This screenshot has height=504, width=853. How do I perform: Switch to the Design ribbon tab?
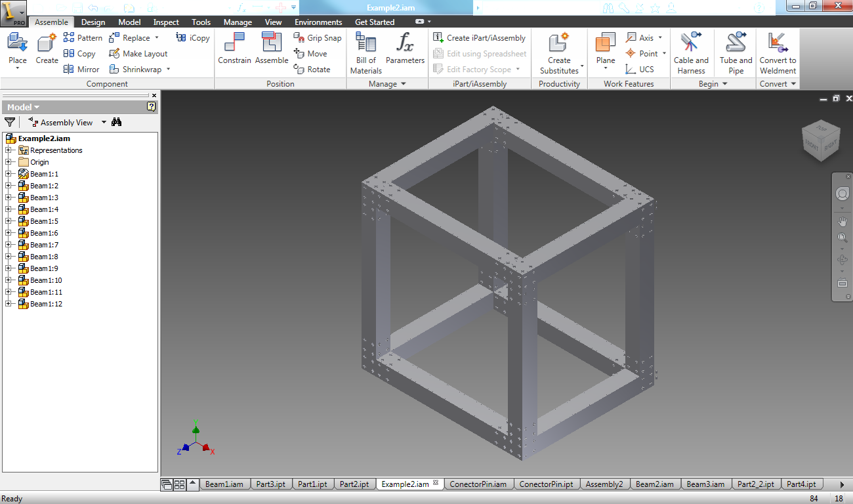point(93,22)
